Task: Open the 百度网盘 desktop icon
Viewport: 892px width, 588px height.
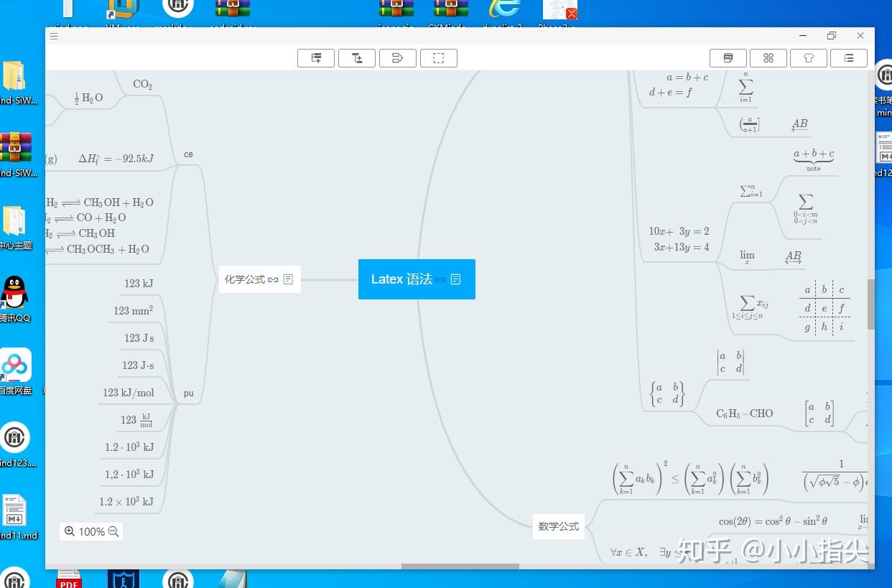Action: 15,372
